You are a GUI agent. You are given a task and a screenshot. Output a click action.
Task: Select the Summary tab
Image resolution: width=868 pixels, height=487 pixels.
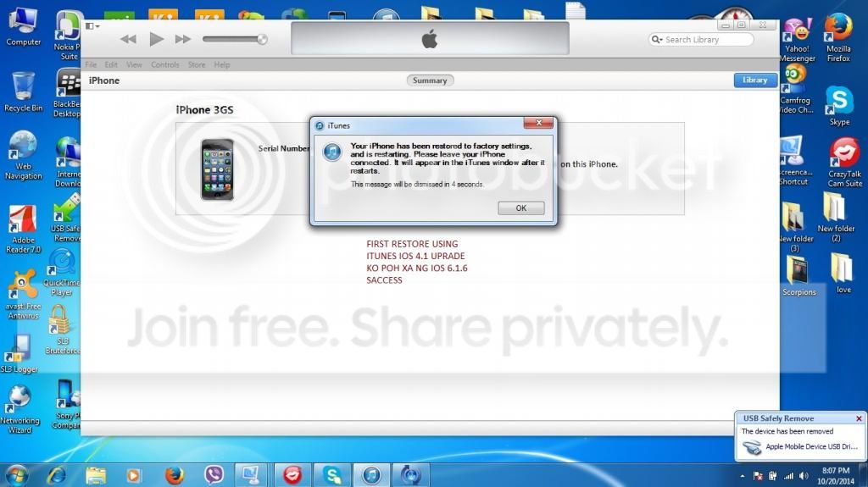point(430,80)
